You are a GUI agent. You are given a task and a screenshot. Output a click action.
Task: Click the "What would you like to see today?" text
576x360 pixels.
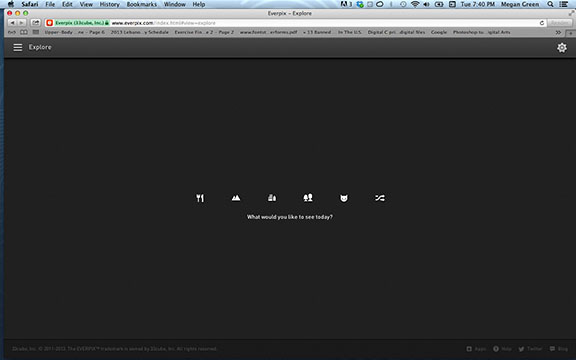(289, 217)
